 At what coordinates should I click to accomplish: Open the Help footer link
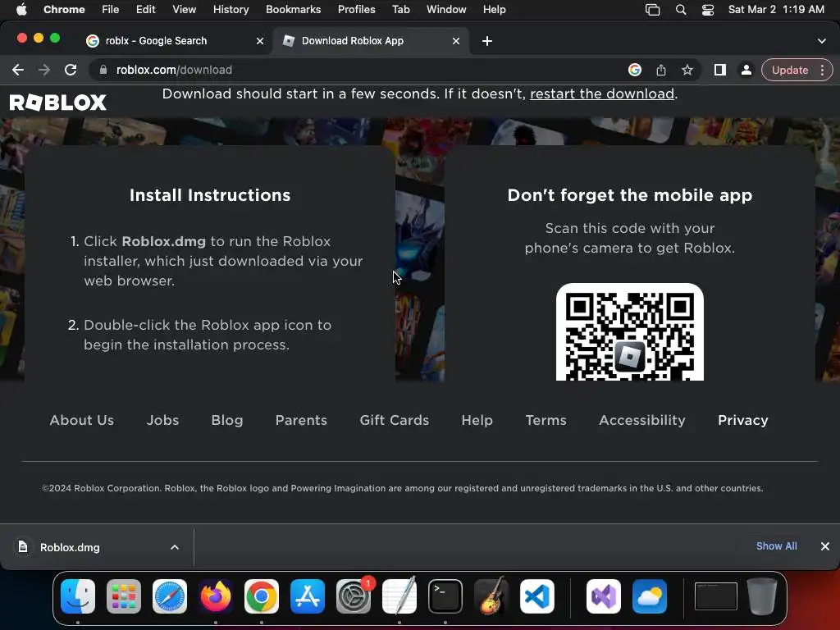[477, 420]
